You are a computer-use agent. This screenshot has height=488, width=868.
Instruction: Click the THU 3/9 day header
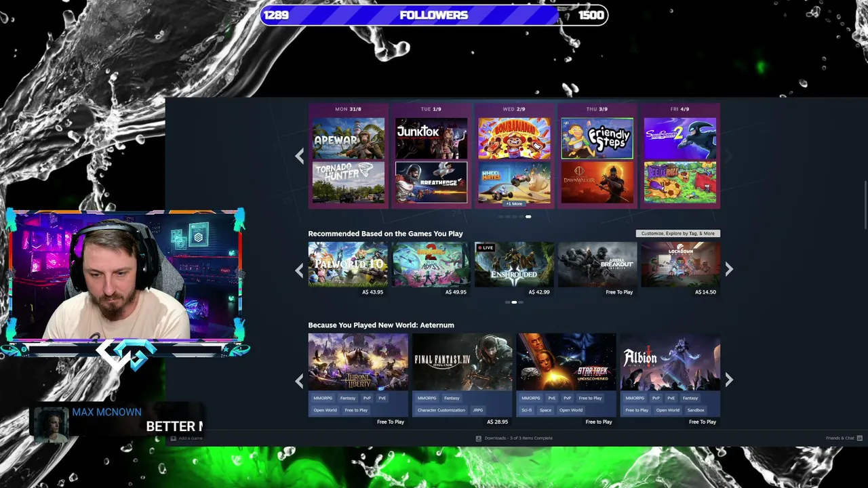pyautogui.click(x=597, y=109)
